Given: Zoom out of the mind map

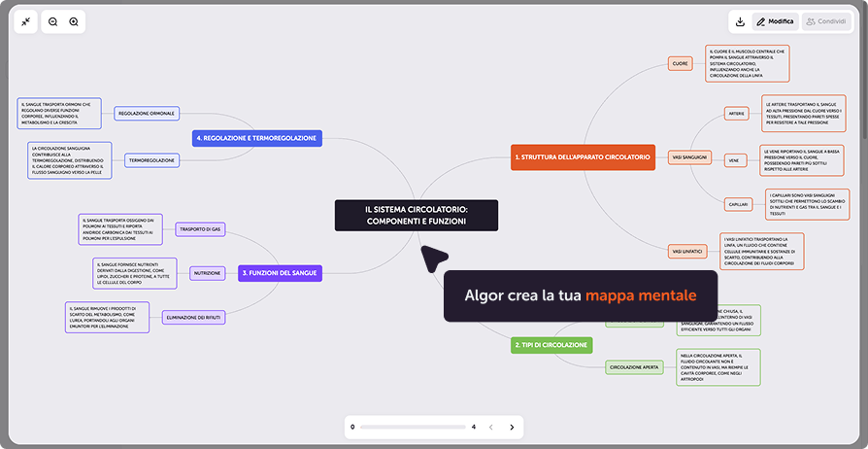Looking at the screenshot, I should tap(53, 21).
